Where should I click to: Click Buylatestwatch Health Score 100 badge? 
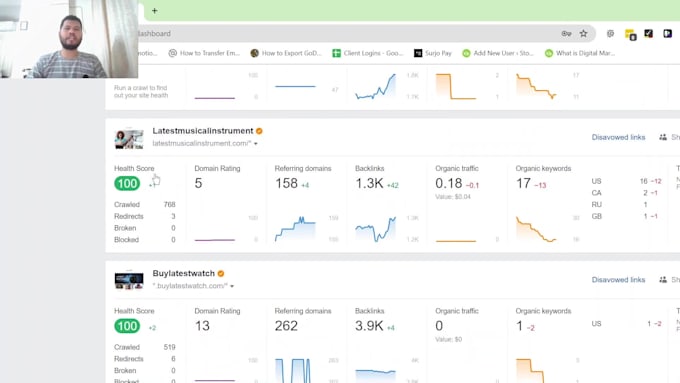click(127, 326)
